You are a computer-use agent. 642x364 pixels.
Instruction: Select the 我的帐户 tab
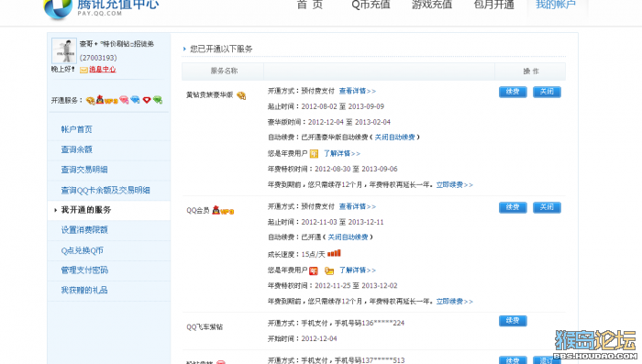pos(556,5)
